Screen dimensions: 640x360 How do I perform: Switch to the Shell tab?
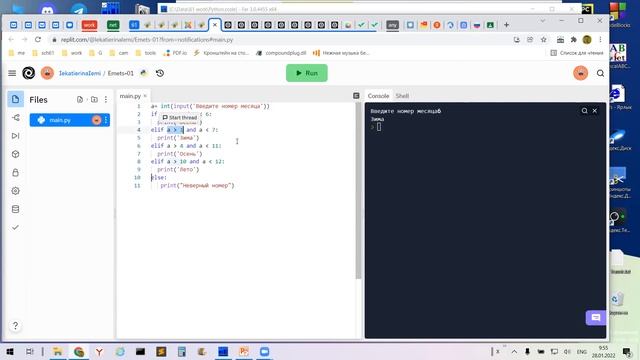coord(402,96)
